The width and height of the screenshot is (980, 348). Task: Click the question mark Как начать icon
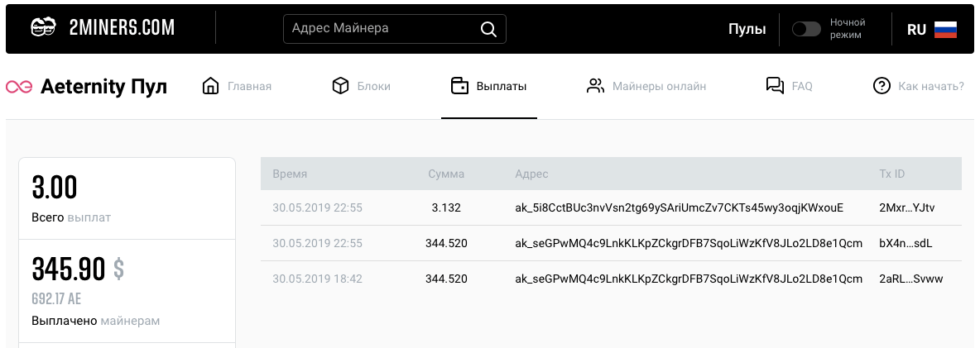pos(882,86)
